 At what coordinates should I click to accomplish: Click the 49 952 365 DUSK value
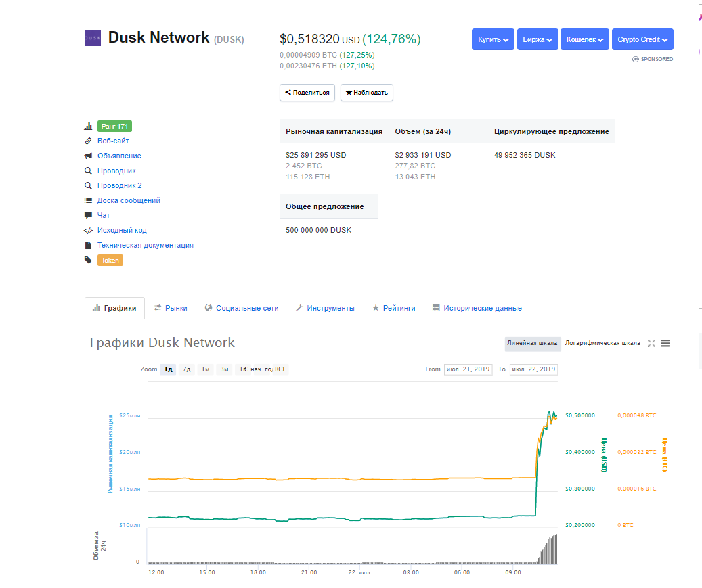click(x=525, y=155)
